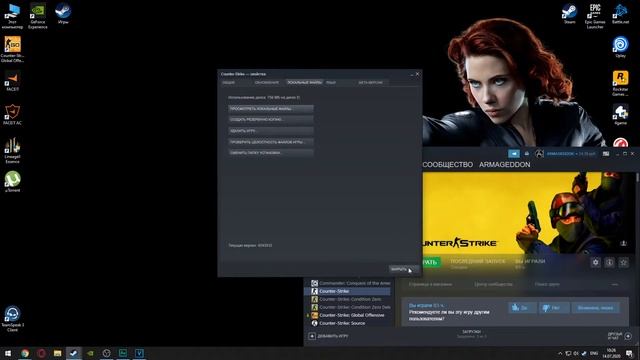Click the thumbs-down Нет button

click(x=554, y=308)
